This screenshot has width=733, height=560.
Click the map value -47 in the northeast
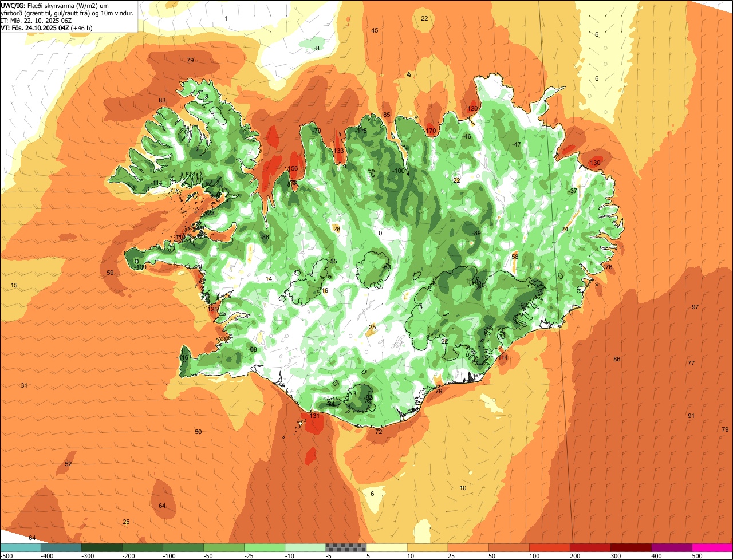517,145
